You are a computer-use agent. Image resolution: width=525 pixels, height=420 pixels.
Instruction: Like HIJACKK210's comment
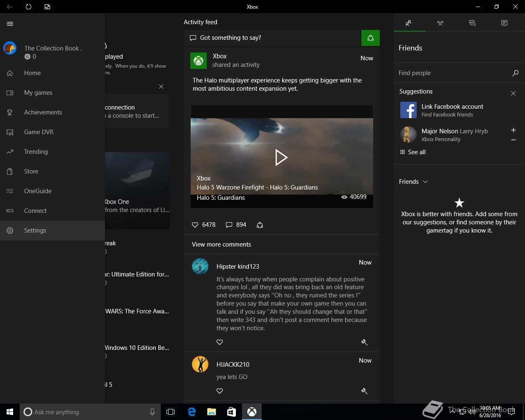tap(219, 391)
